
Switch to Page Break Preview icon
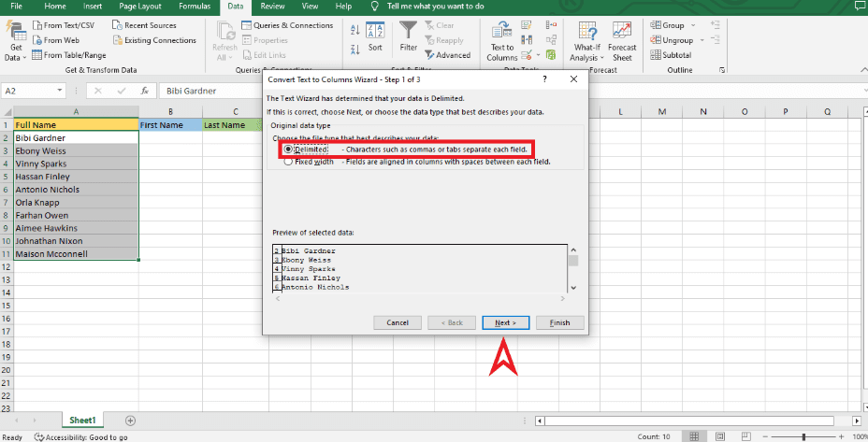(x=745, y=436)
